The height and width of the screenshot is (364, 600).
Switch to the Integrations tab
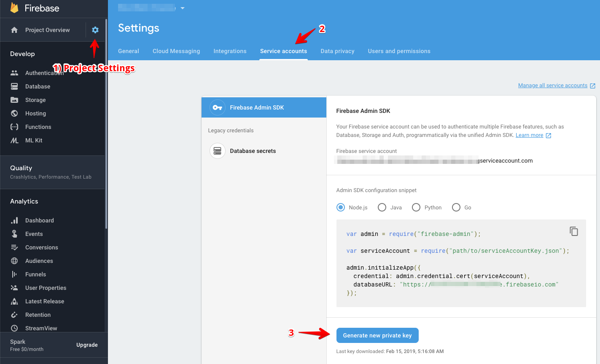(x=230, y=51)
